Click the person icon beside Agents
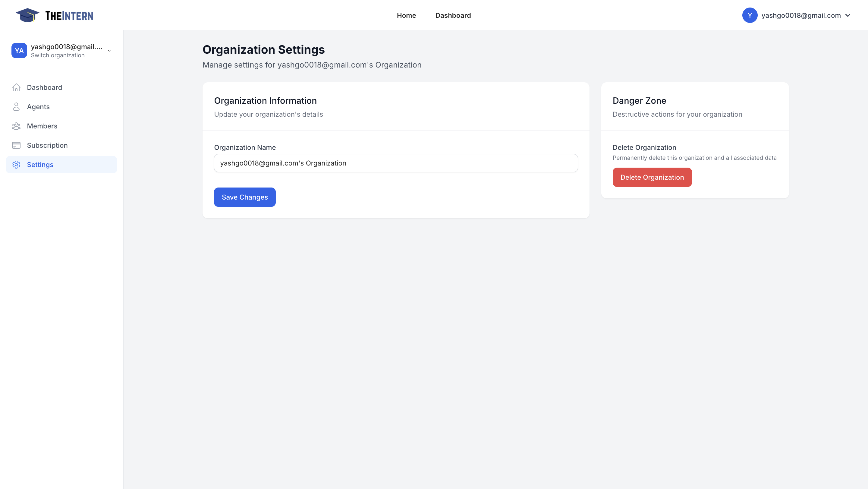868x489 pixels. click(x=17, y=106)
